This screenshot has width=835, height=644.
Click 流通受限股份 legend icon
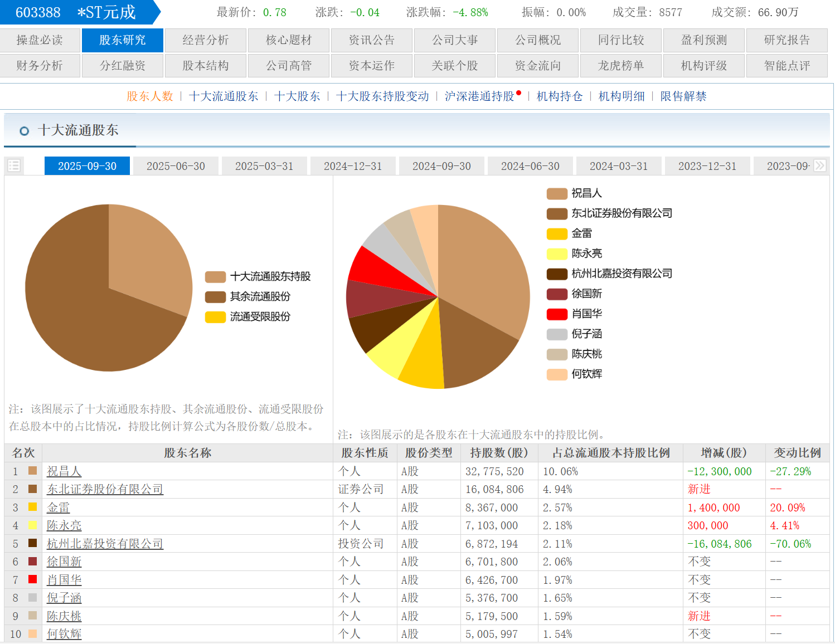pyautogui.click(x=215, y=317)
